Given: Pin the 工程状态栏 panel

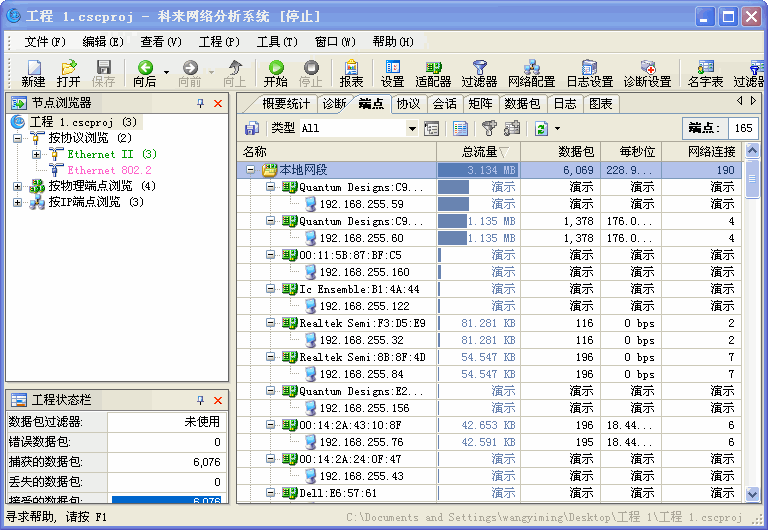Looking at the screenshot, I should [x=200, y=400].
